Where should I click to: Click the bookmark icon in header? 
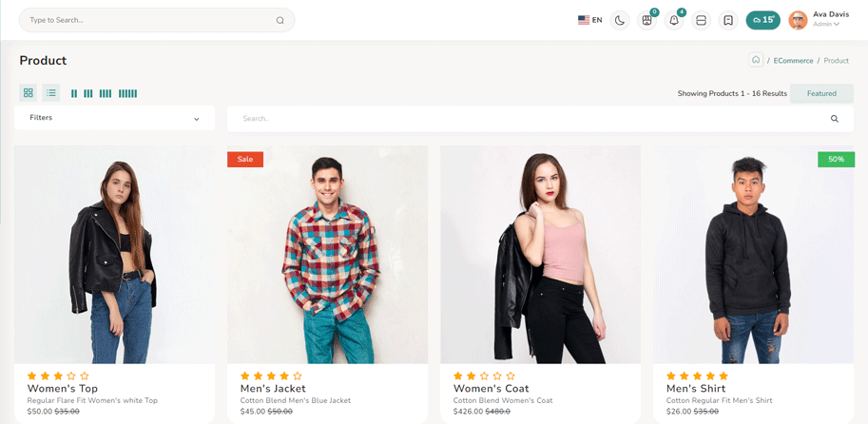728,20
